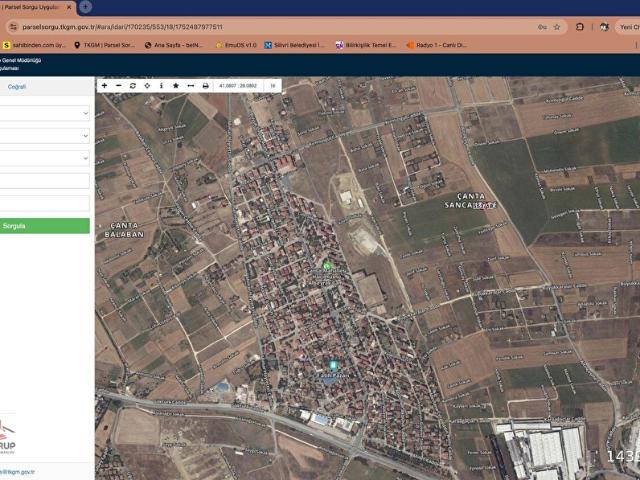
Task: Click the green map marker on the map
Action: 327,266
